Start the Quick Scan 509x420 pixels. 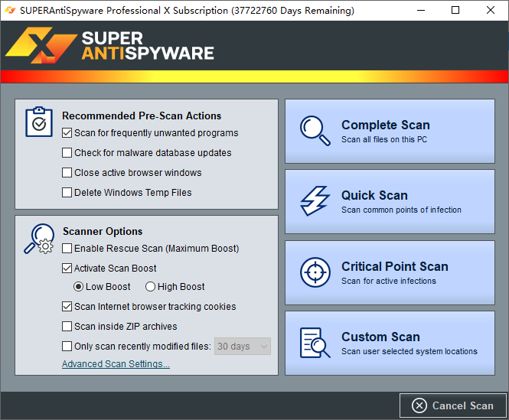tap(390, 201)
